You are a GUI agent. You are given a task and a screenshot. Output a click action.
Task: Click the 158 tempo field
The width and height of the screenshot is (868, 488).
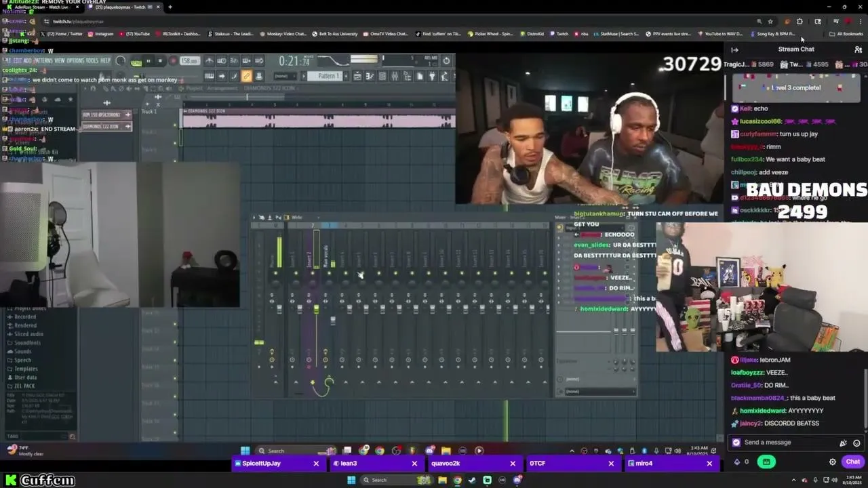(190, 61)
